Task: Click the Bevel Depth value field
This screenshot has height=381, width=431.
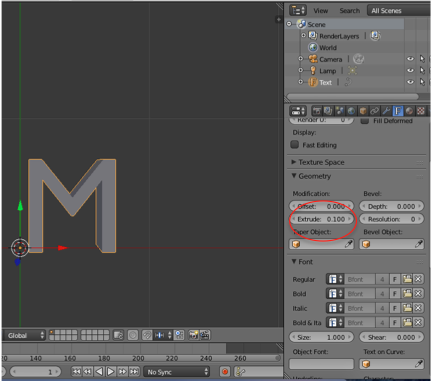Action: pyautogui.click(x=392, y=206)
